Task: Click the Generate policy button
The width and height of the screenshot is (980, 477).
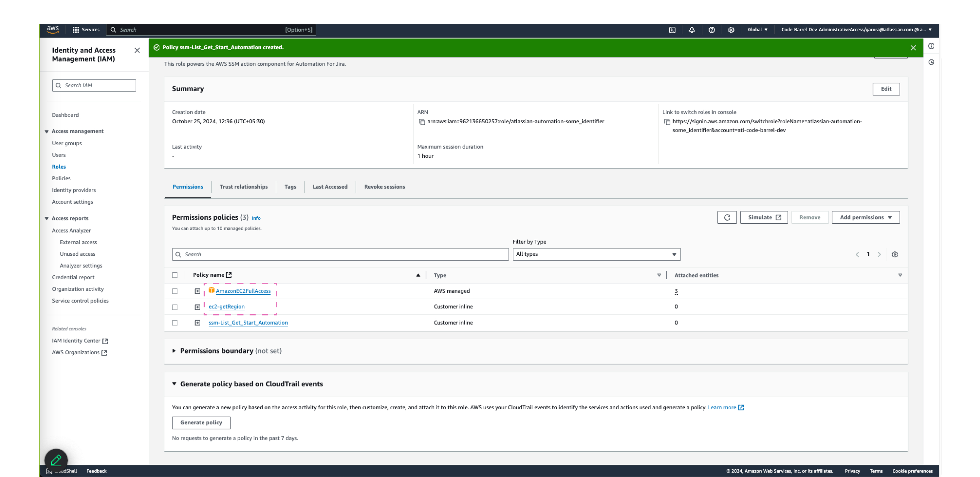Action: coord(201,423)
